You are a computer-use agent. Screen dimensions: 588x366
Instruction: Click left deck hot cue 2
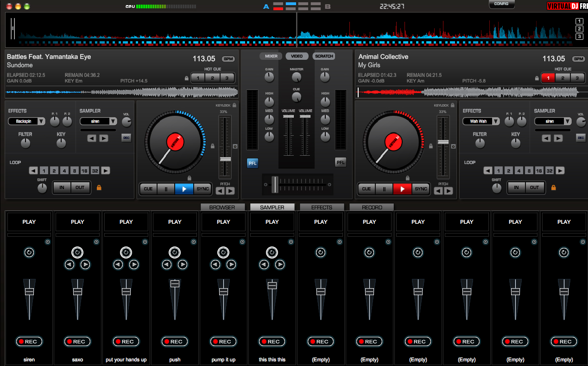point(212,78)
